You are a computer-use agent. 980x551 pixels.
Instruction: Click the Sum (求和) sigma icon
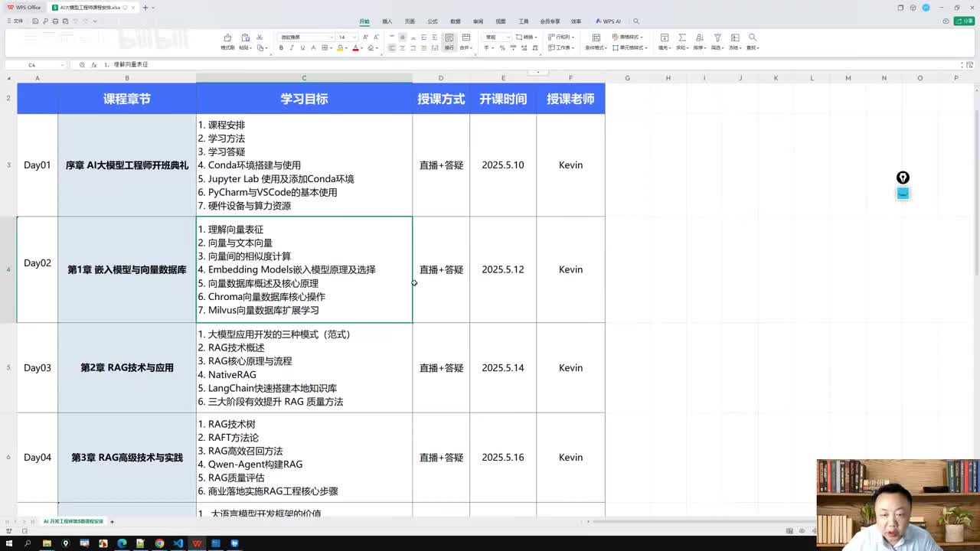click(681, 37)
